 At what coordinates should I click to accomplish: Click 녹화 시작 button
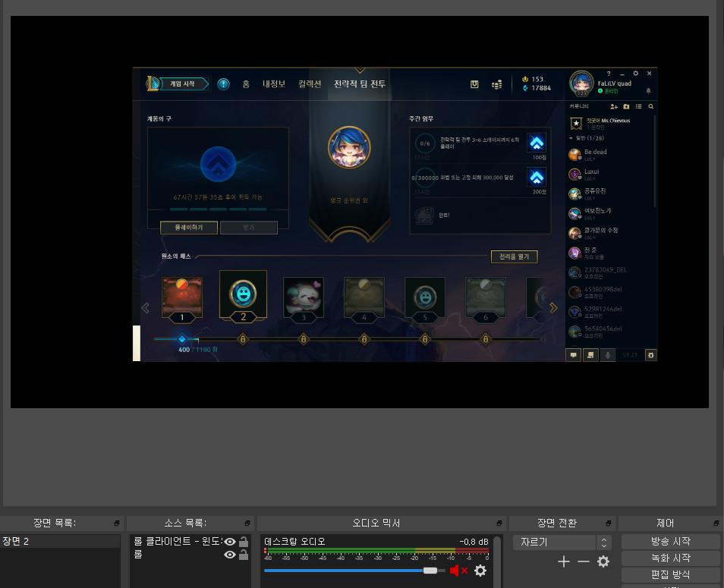pos(670,558)
